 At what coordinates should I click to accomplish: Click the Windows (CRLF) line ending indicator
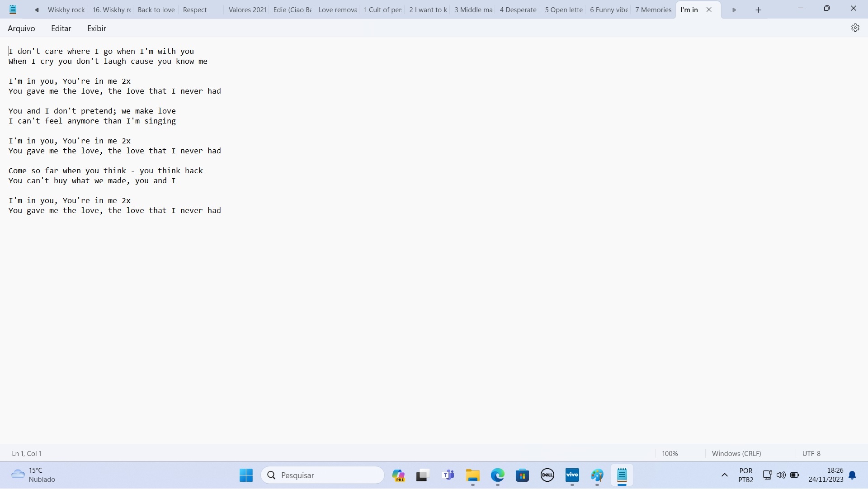[736, 454]
